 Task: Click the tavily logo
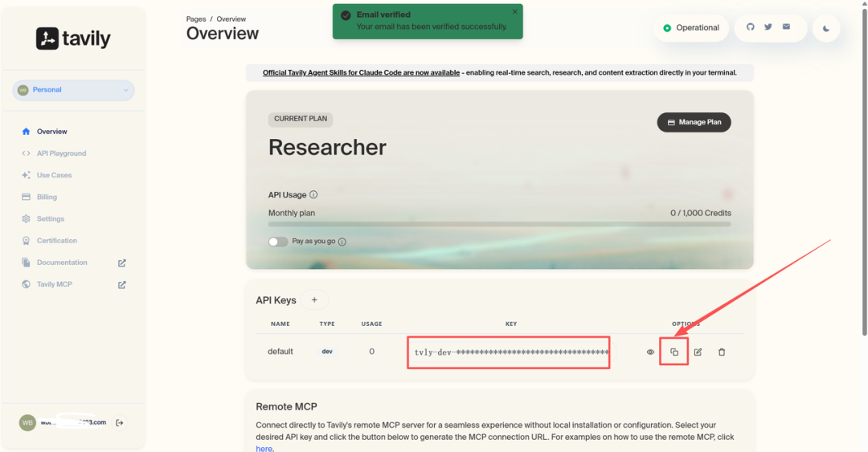73,39
